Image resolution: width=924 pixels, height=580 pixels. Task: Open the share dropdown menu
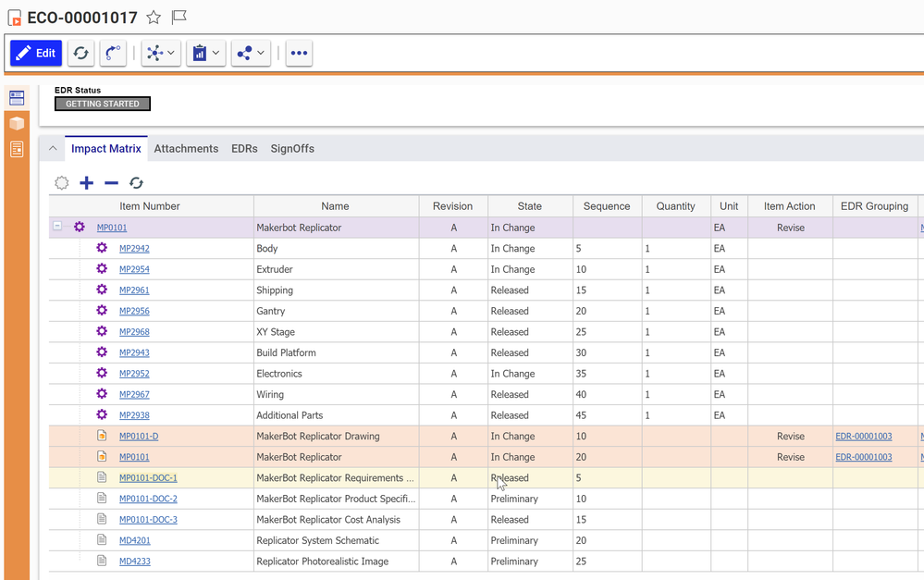[252, 54]
